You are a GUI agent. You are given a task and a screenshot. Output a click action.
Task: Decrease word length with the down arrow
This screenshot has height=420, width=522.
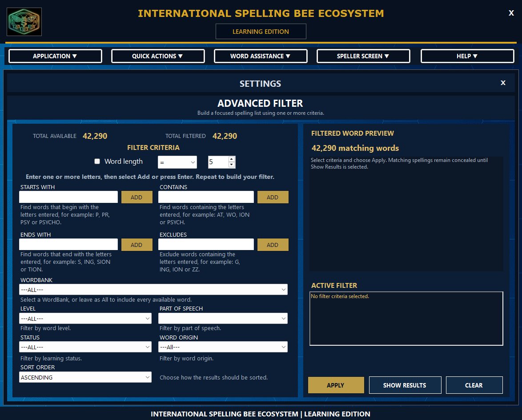[232, 165]
